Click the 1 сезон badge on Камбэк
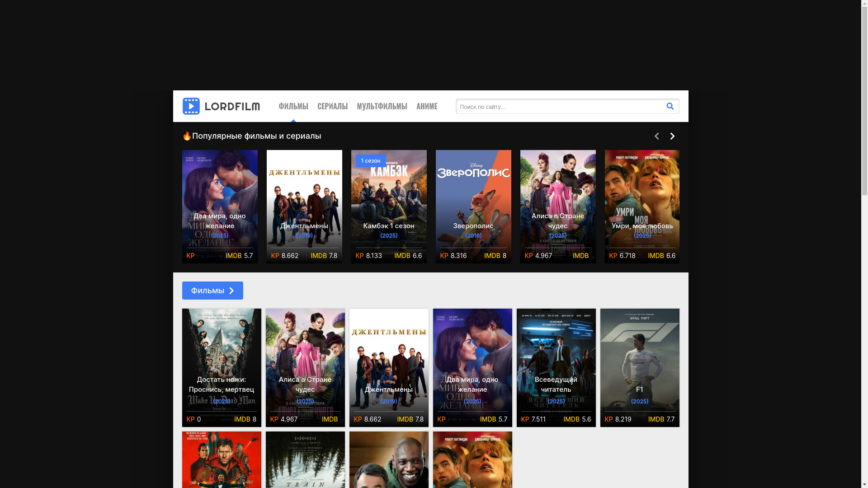This screenshot has height=488, width=868. tap(371, 161)
